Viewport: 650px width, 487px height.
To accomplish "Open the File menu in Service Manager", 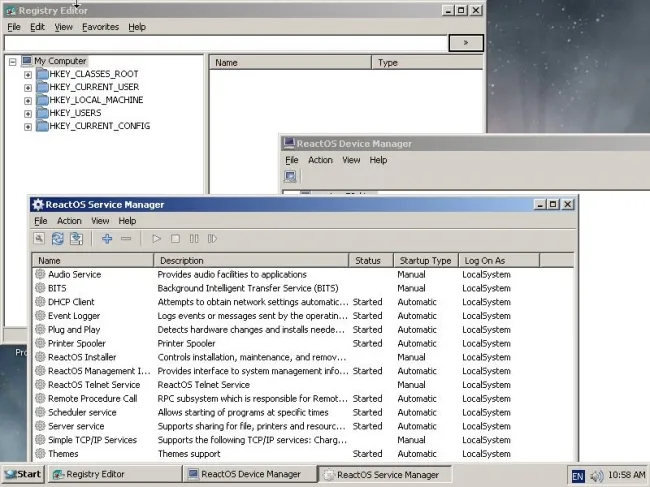I will (x=40, y=220).
